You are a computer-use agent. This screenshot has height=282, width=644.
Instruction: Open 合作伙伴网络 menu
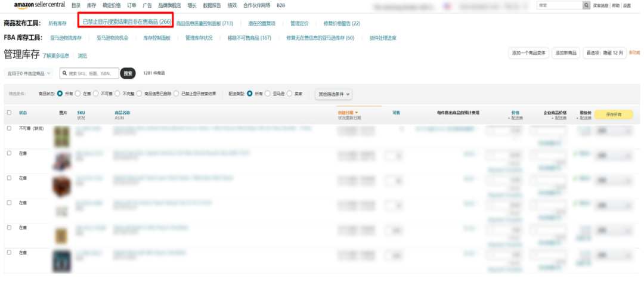pos(256,6)
